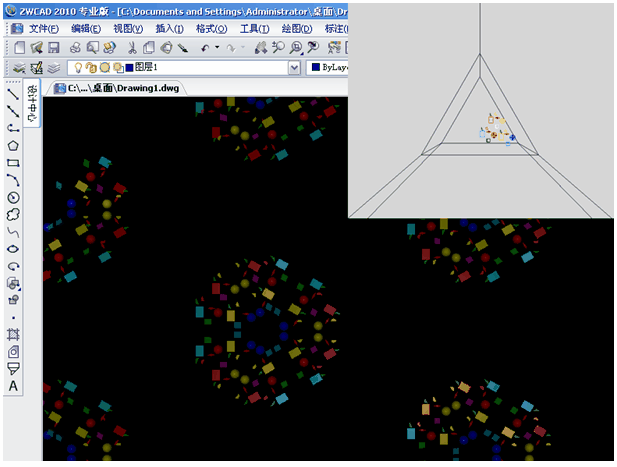This screenshot has height=467, width=617.
Task: Click the Cut scissors icon
Action: coord(132,47)
